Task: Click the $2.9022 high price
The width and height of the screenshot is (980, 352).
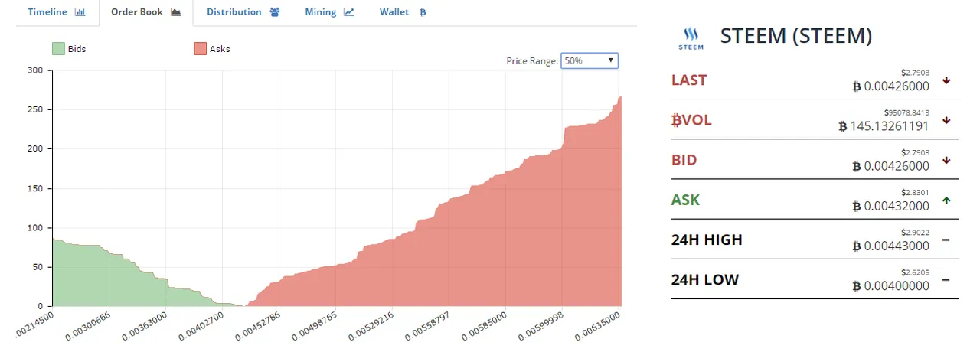Action: click(916, 232)
